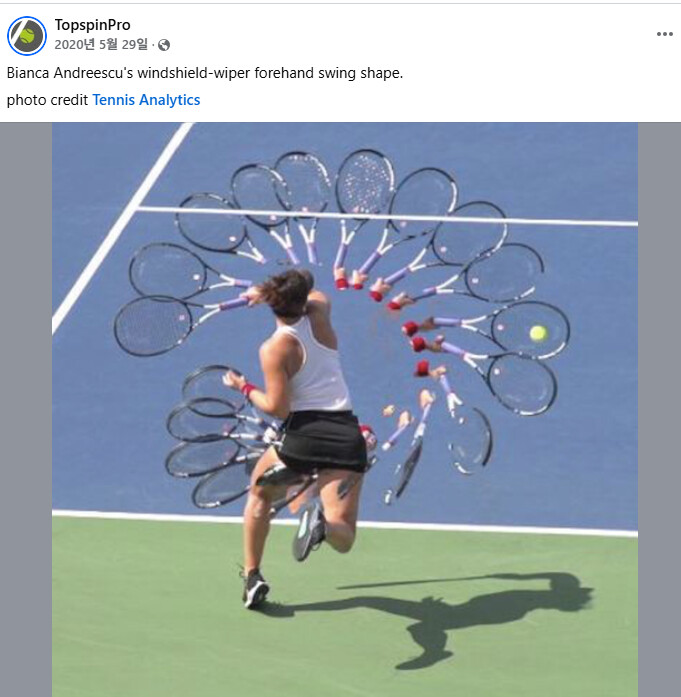Click the raised shoe sole of the player

(308, 529)
